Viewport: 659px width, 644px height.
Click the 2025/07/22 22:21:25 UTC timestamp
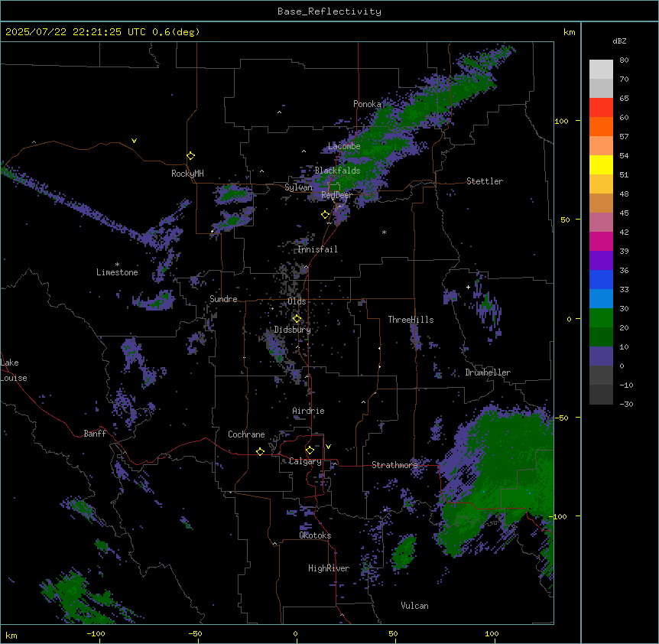[x=76, y=32]
